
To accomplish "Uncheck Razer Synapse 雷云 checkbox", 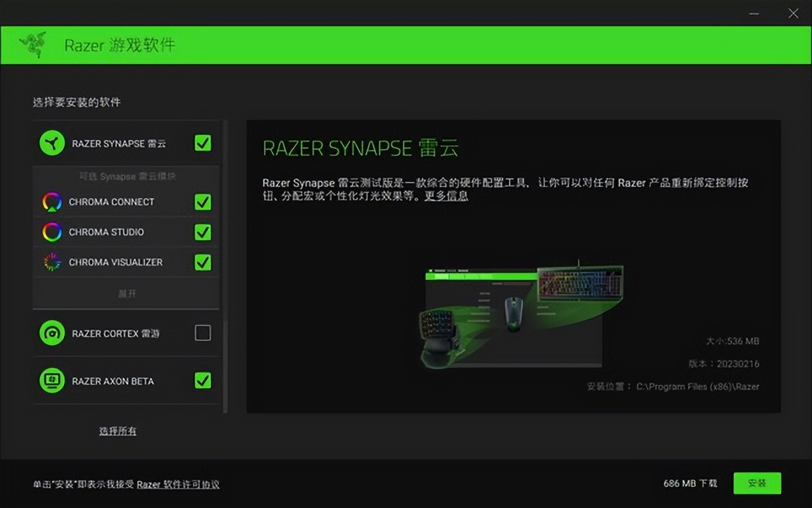I will coord(203,143).
